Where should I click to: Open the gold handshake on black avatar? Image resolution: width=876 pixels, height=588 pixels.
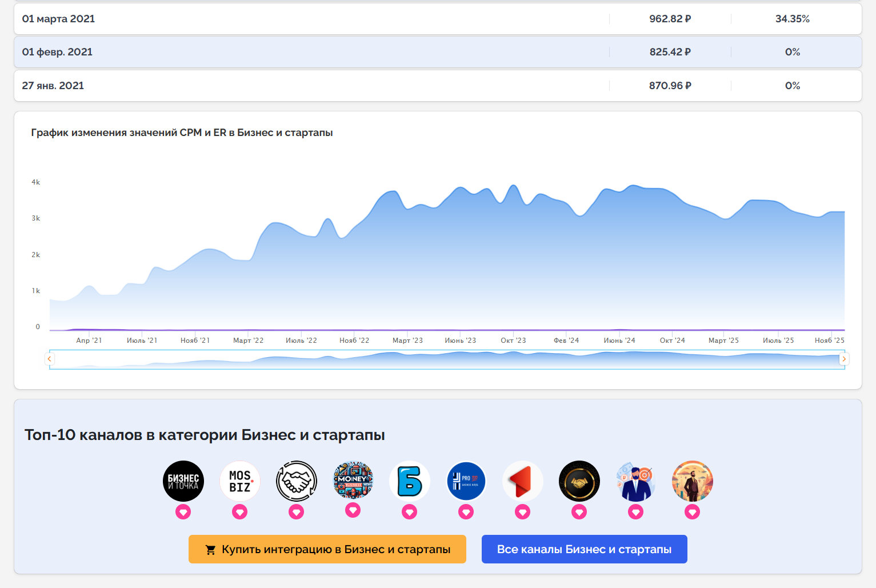tap(579, 481)
